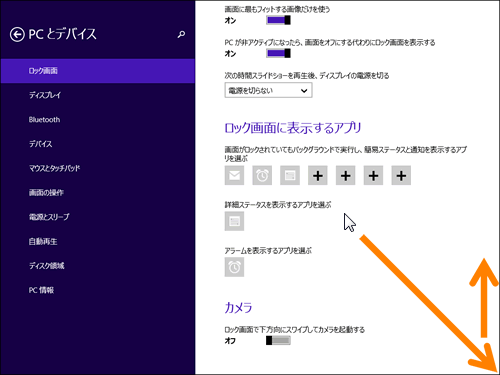500x375 pixels.
Task: Click the ロック画面に表示するアプリ heading
Action: [x=293, y=128]
